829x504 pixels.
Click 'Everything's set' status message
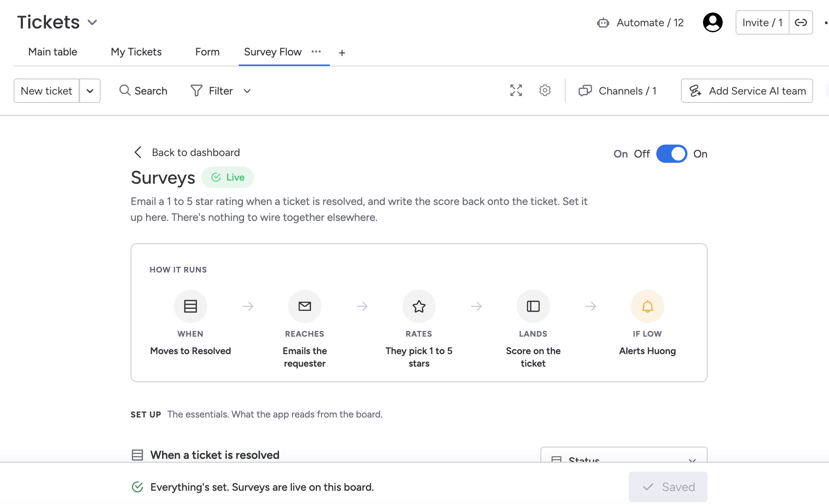click(x=262, y=487)
